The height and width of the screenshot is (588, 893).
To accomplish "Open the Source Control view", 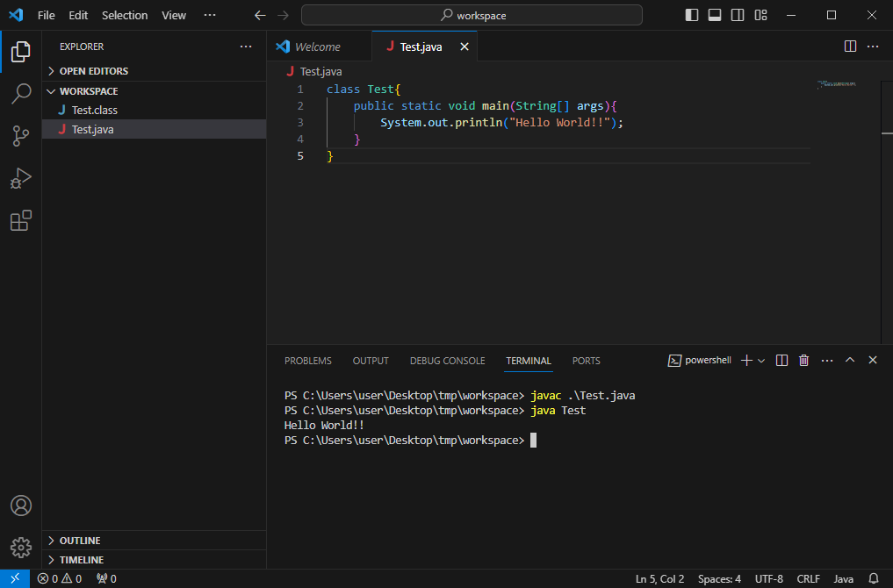I will pyautogui.click(x=20, y=136).
